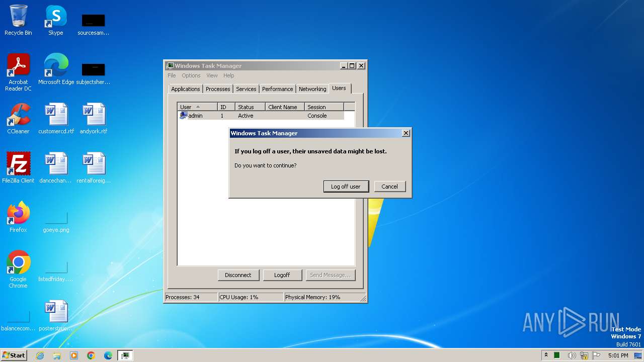
Task: Open Microsoft Edge desktop shortcut
Action: [56, 69]
